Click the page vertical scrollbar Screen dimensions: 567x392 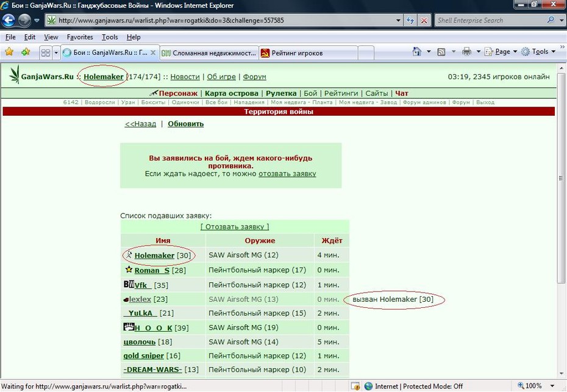561,178
